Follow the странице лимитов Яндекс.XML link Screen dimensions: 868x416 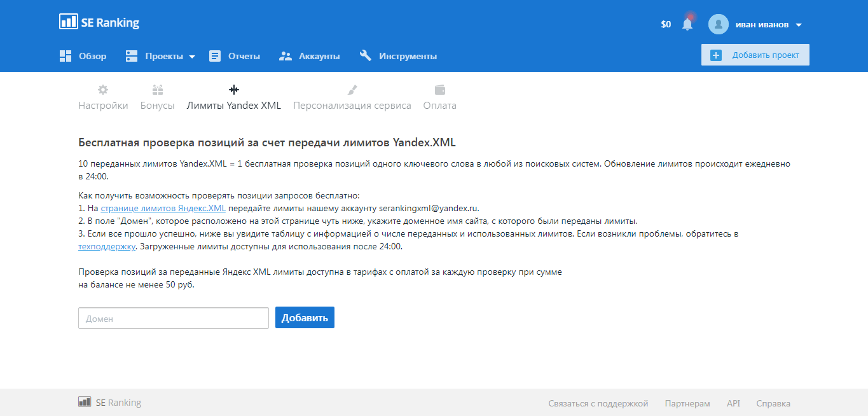pyautogui.click(x=163, y=208)
